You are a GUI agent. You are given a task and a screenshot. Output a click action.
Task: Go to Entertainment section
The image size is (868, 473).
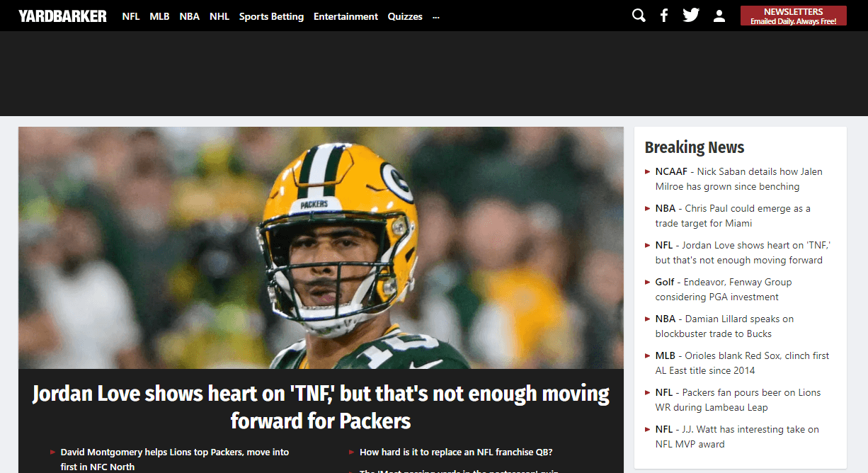pyautogui.click(x=346, y=16)
